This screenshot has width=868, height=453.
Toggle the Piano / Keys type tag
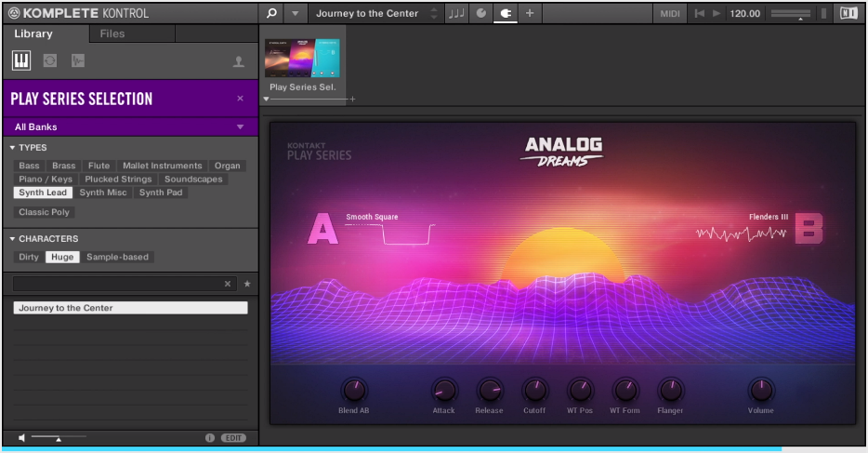[46, 179]
